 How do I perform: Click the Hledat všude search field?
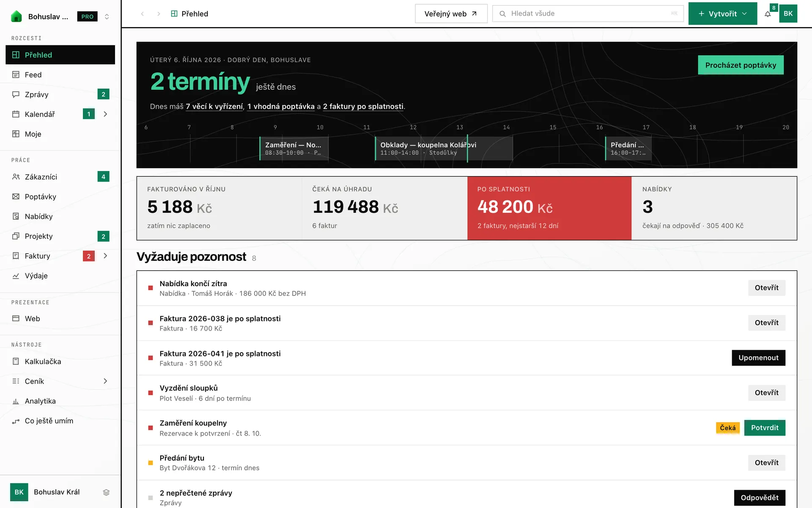588,14
